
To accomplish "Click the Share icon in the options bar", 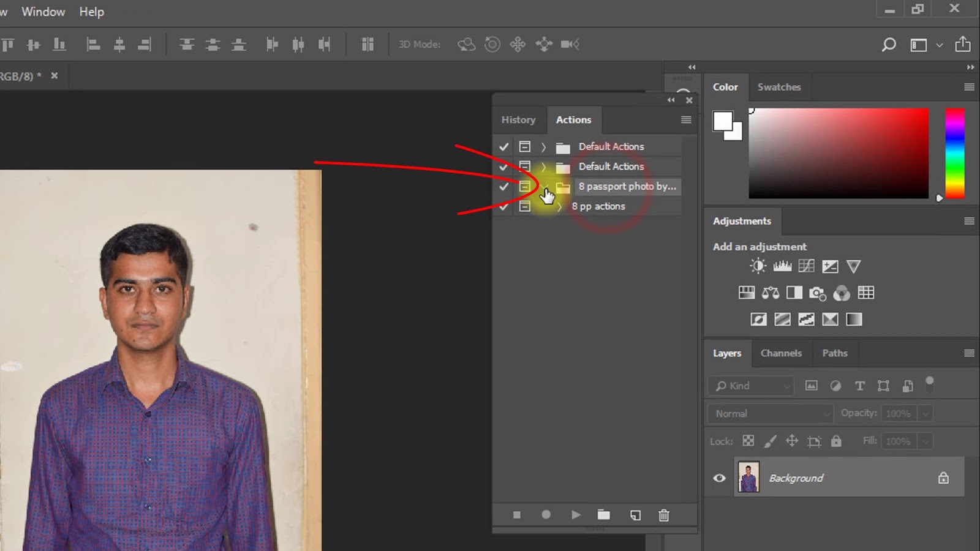I will tap(963, 44).
